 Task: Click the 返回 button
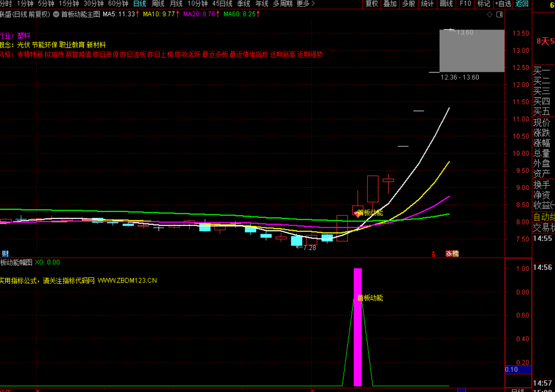pyautogui.click(x=522, y=4)
